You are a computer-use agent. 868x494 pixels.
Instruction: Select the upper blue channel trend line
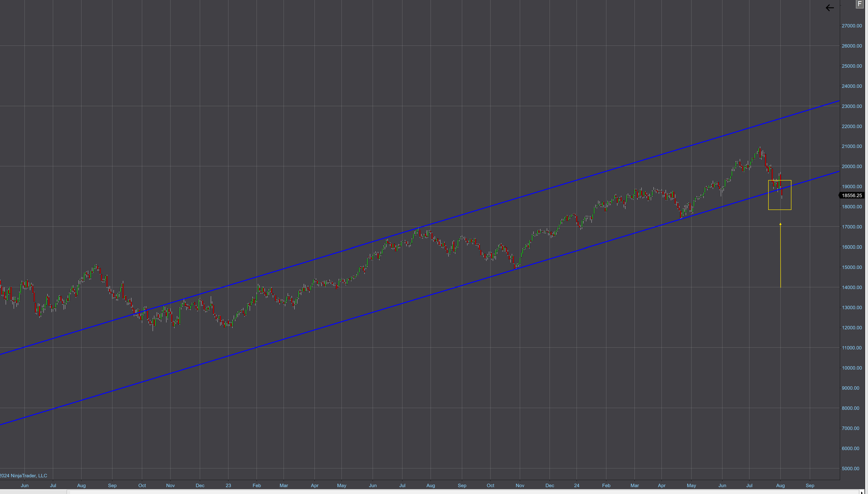tap(419, 228)
